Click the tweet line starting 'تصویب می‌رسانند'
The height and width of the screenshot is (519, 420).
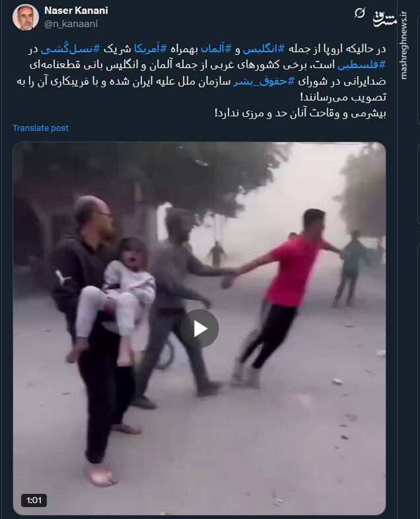pos(343,97)
